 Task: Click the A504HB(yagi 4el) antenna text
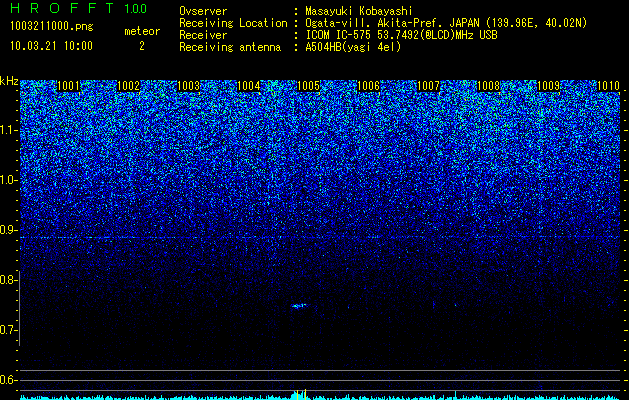pos(353,47)
